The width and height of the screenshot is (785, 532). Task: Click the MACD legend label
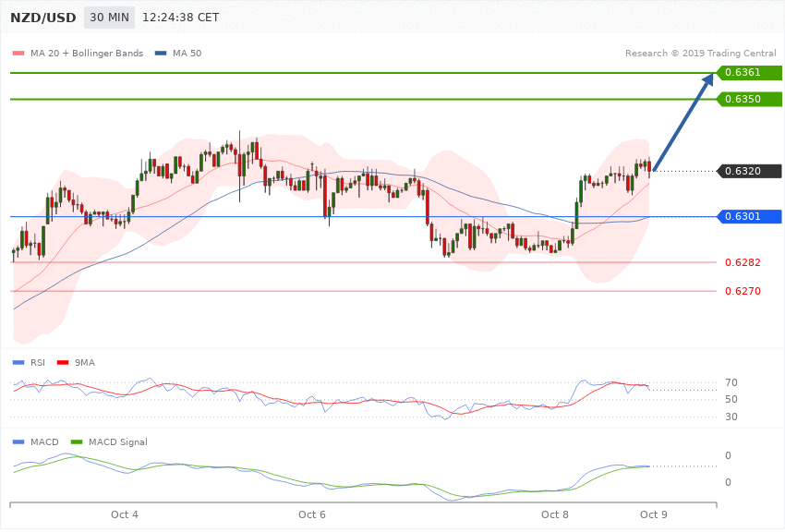point(44,441)
